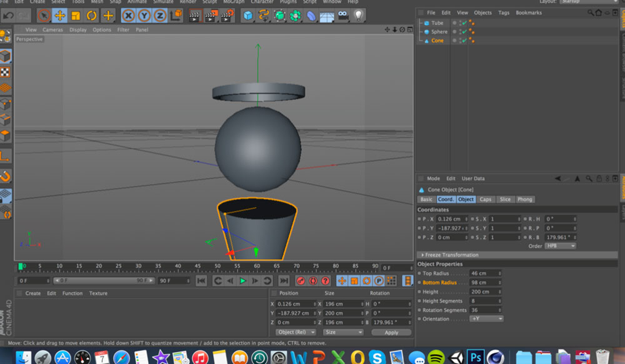Click the Camera object icon
The image size is (625, 364).
(342, 16)
